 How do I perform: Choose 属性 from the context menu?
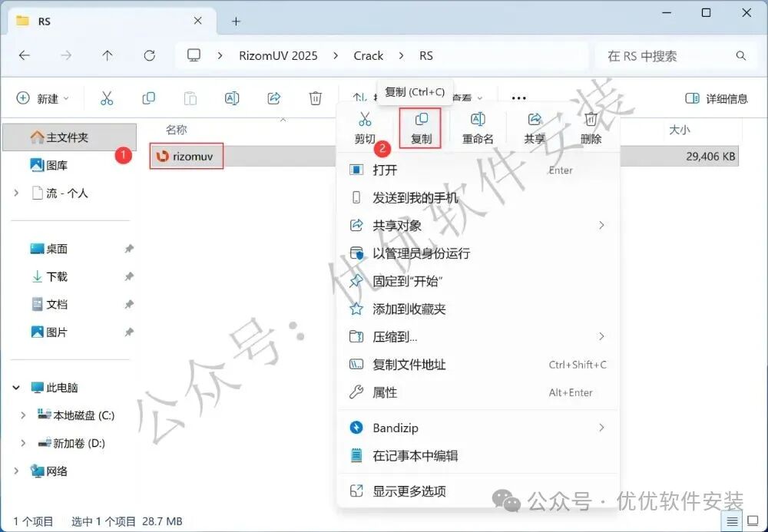(478, 392)
